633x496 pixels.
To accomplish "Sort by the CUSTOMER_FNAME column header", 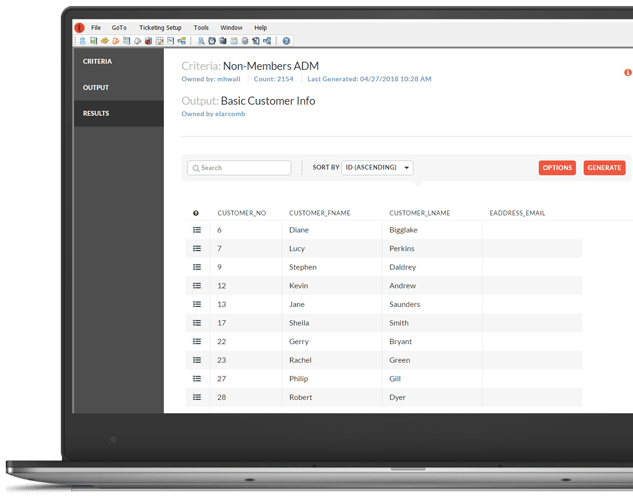I will [319, 213].
